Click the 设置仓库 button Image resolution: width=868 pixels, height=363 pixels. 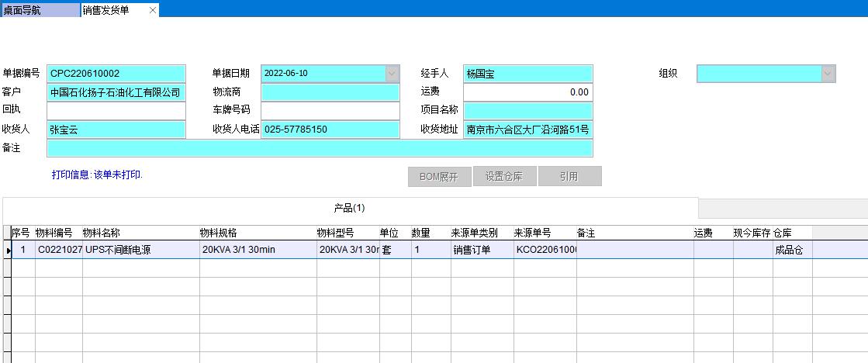coord(504,177)
